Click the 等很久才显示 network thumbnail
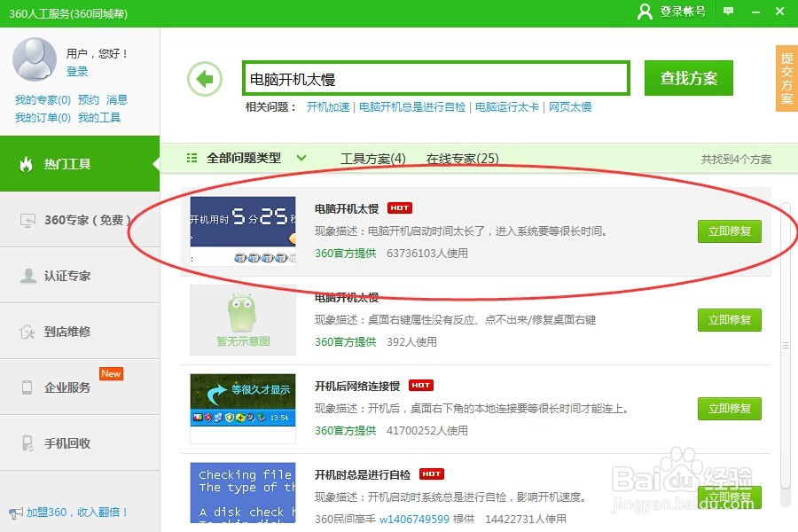Image resolution: width=798 pixels, height=532 pixels. [243, 408]
